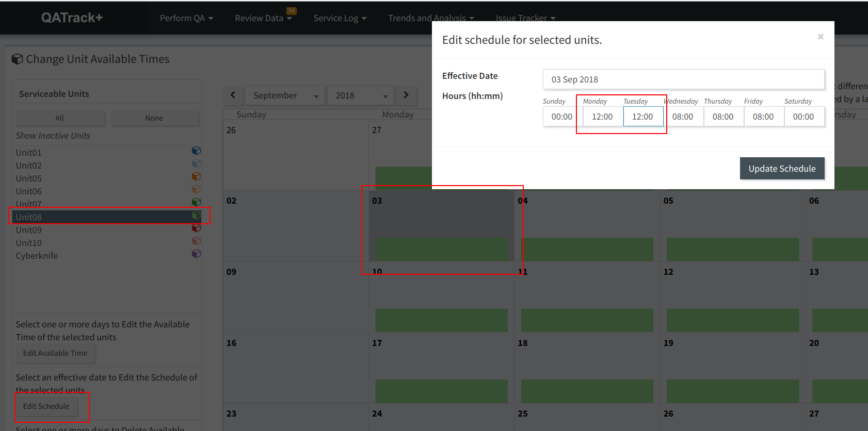Image resolution: width=868 pixels, height=431 pixels.
Task: Open the Review Data menu
Action: [x=263, y=18]
